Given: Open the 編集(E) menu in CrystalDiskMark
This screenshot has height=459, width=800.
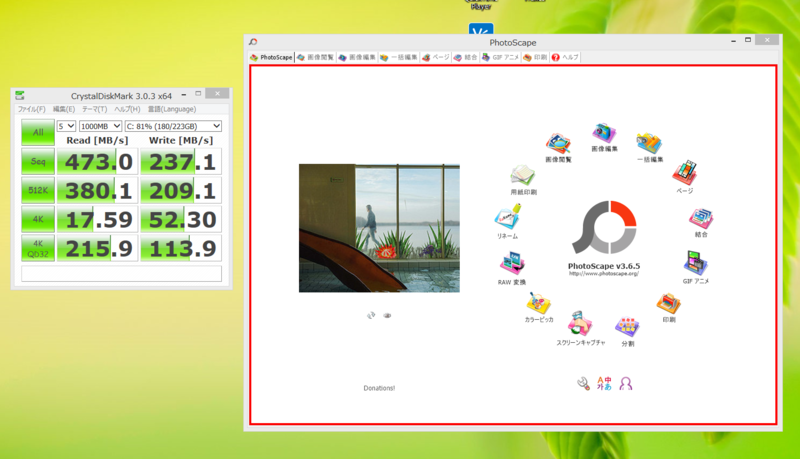Looking at the screenshot, I should pyautogui.click(x=64, y=109).
